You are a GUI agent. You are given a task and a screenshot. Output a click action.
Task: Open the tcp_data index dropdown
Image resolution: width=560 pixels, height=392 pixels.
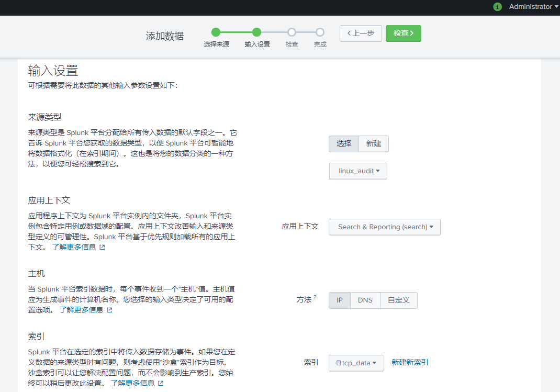click(x=356, y=363)
